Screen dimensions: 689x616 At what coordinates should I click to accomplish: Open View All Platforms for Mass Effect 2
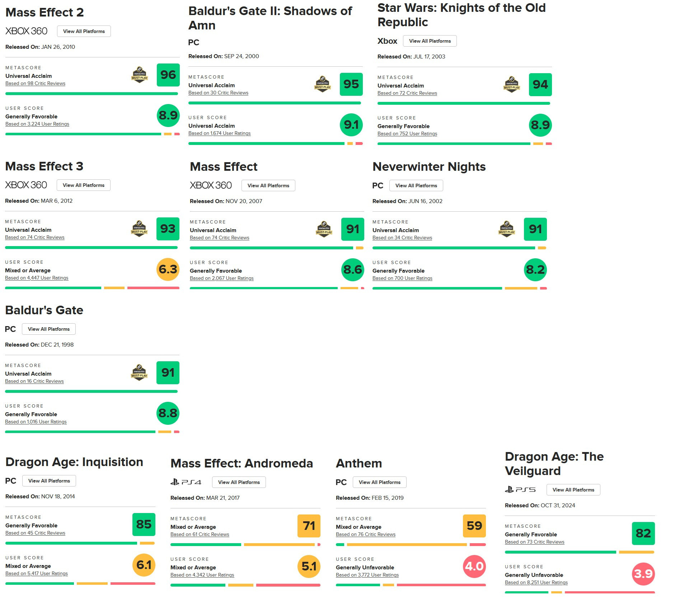pos(84,31)
